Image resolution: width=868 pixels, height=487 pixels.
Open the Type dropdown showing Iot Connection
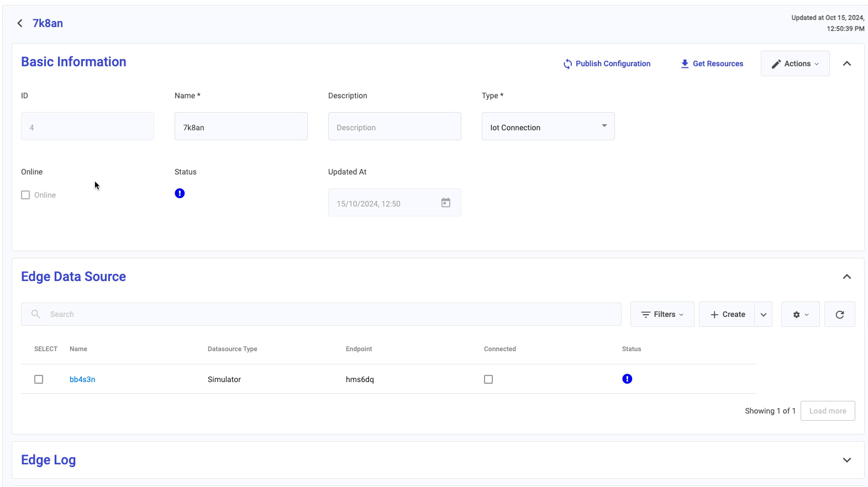pyautogui.click(x=548, y=126)
